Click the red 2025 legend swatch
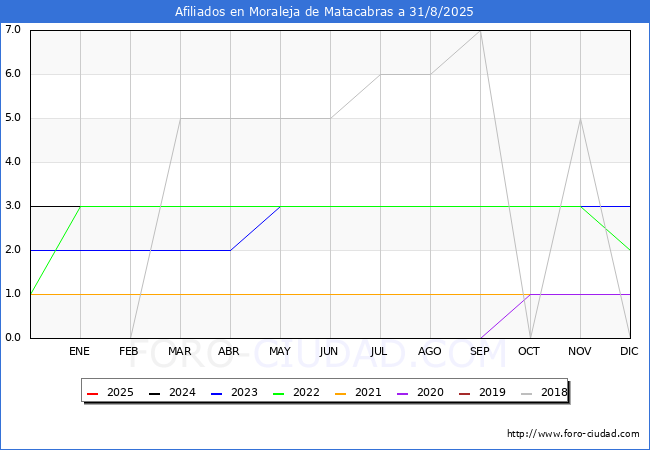This screenshot has height=450, width=650. click(x=92, y=393)
